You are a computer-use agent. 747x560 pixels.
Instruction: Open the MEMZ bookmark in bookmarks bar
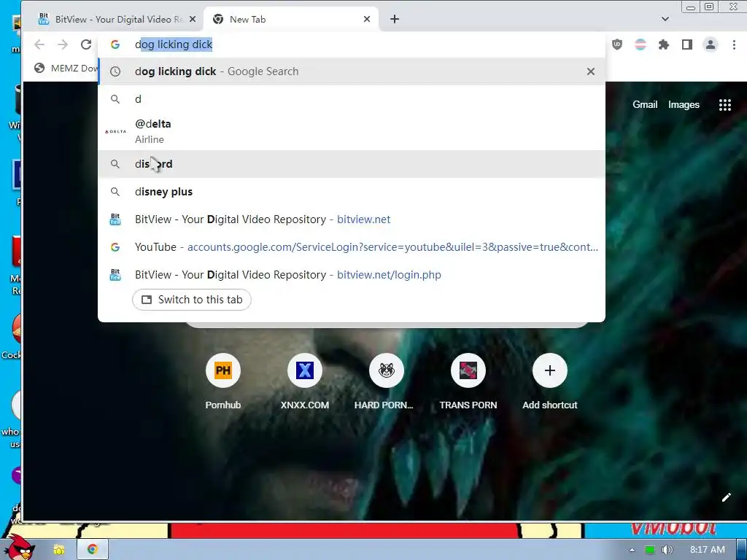click(x=66, y=68)
